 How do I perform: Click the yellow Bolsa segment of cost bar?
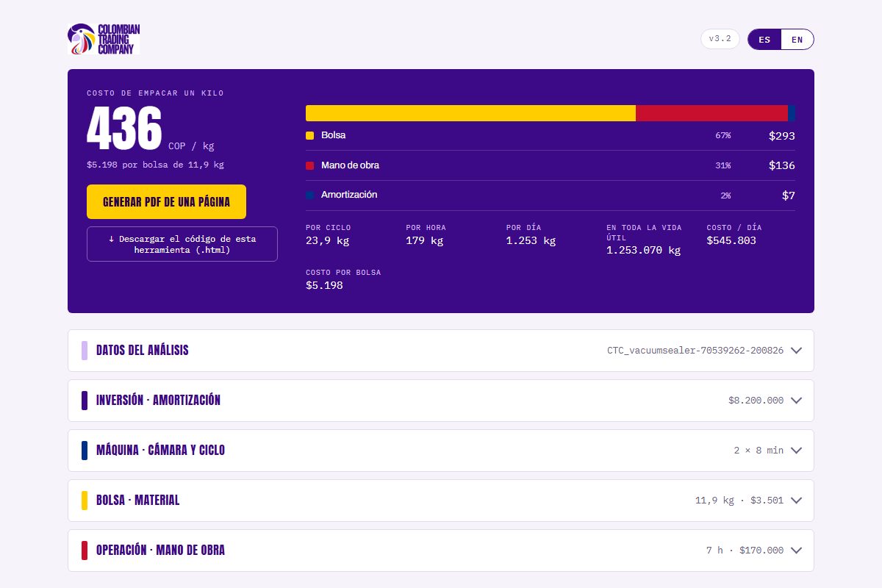coord(470,113)
